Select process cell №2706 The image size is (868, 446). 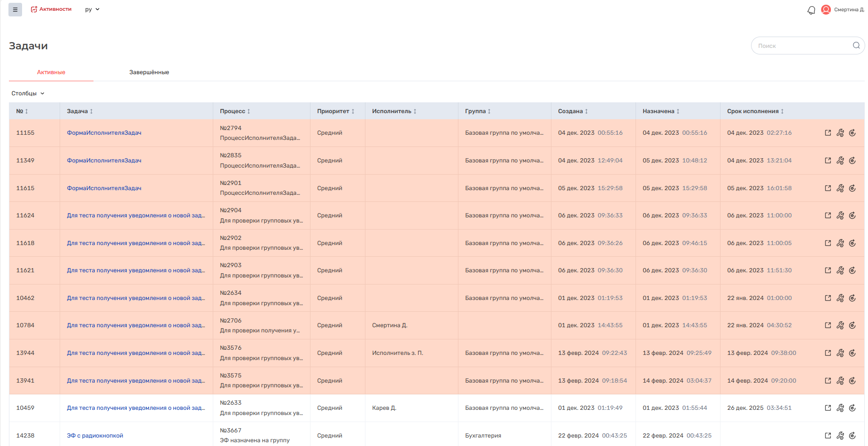click(x=262, y=325)
